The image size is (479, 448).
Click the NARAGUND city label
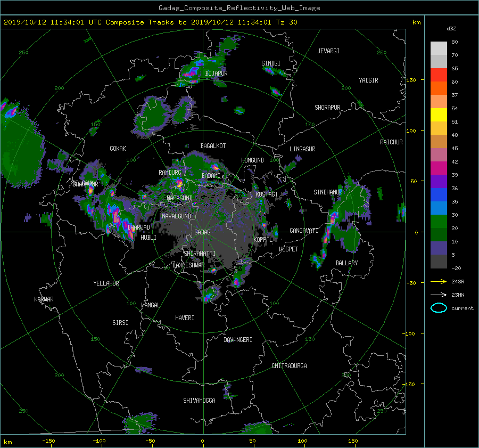tap(180, 198)
